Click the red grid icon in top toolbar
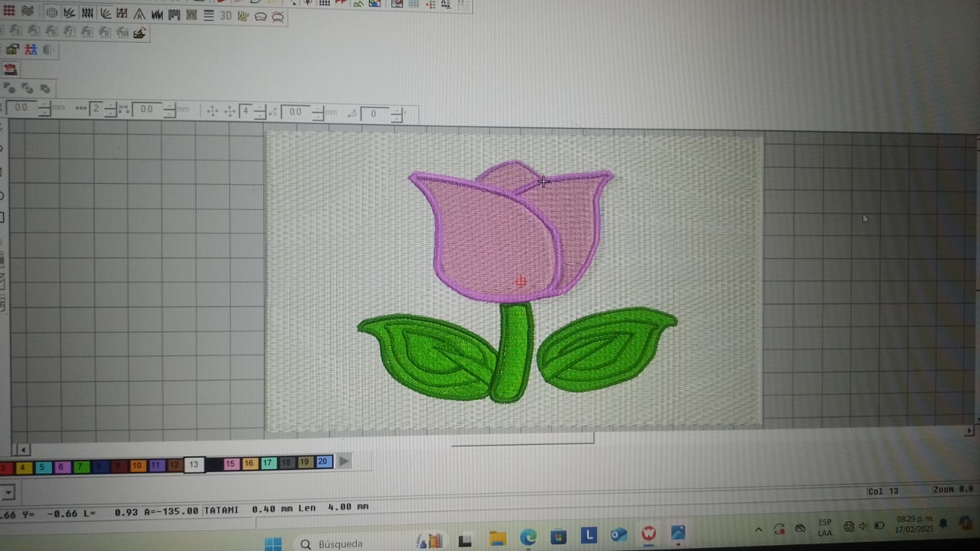The width and height of the screenshot is (980, 551). (x=9, y=11)
